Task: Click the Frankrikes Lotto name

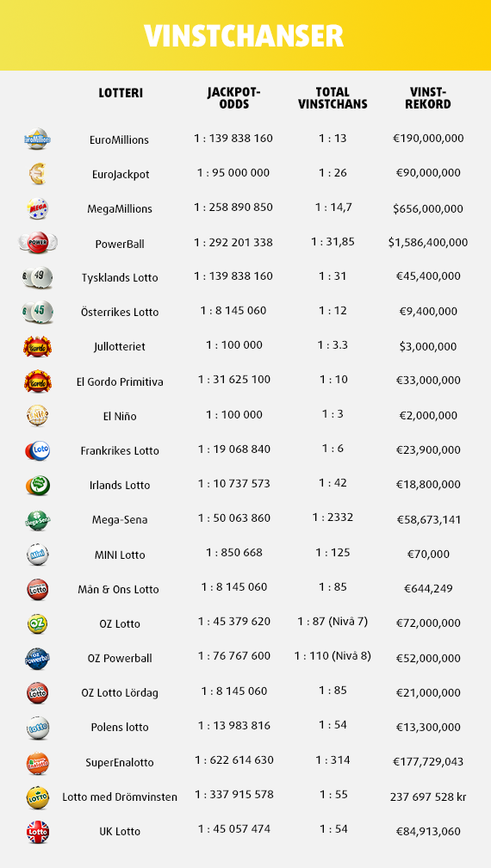Action: (120, 450)
